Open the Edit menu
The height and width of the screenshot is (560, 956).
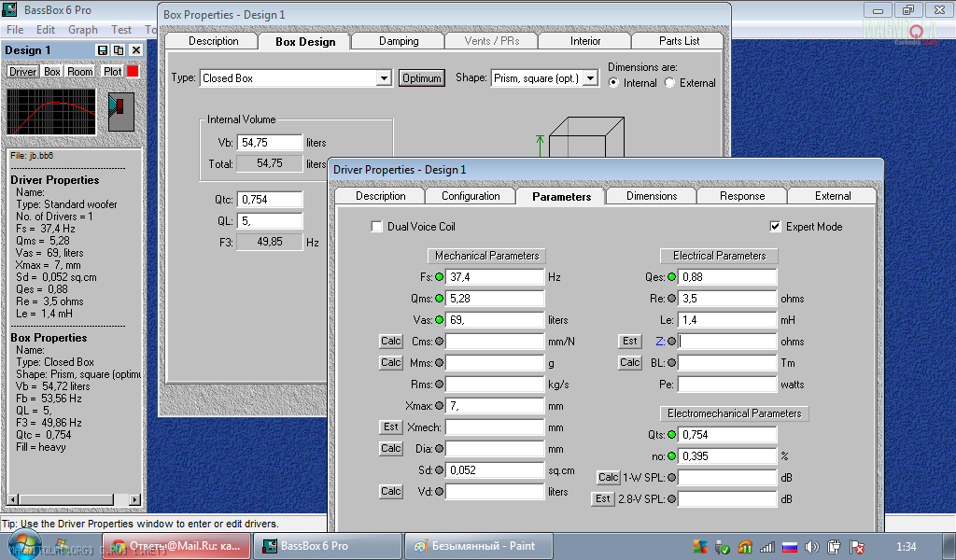45,30
